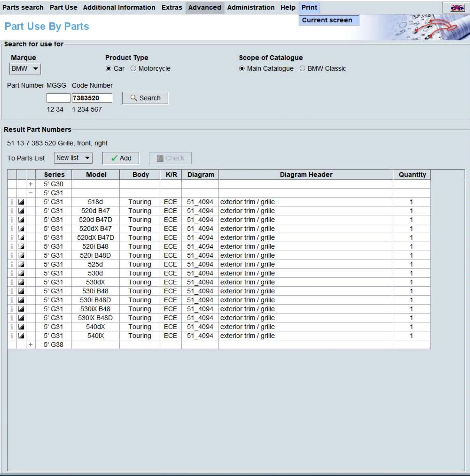The image size is (470, 476).
Task: Open the Marque BMW dropdown
Action: [x=25, y=69]
